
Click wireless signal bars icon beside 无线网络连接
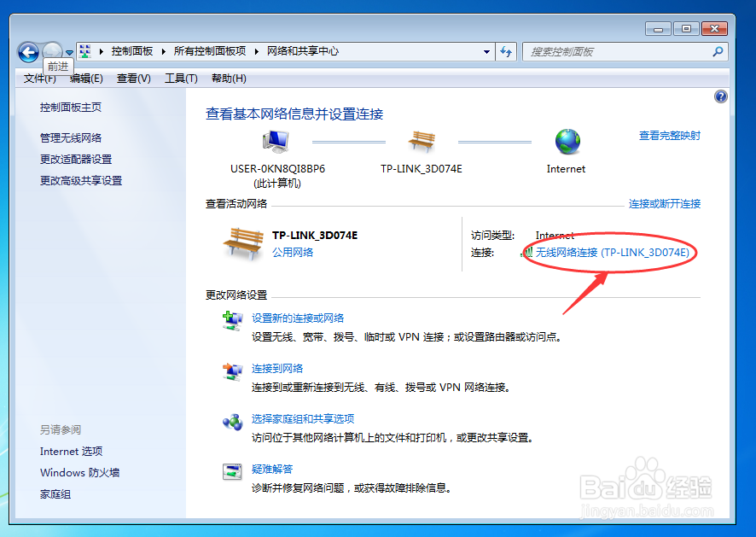coord(527,252)
